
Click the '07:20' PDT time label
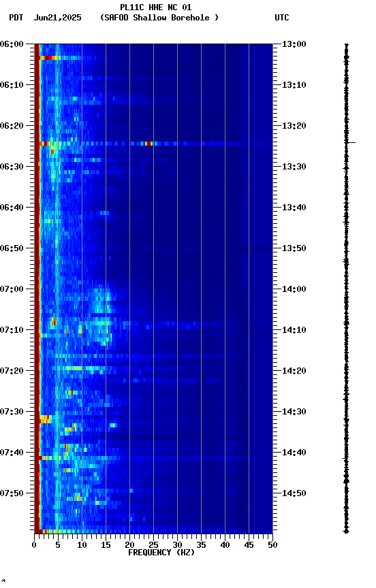pos(12,371)
